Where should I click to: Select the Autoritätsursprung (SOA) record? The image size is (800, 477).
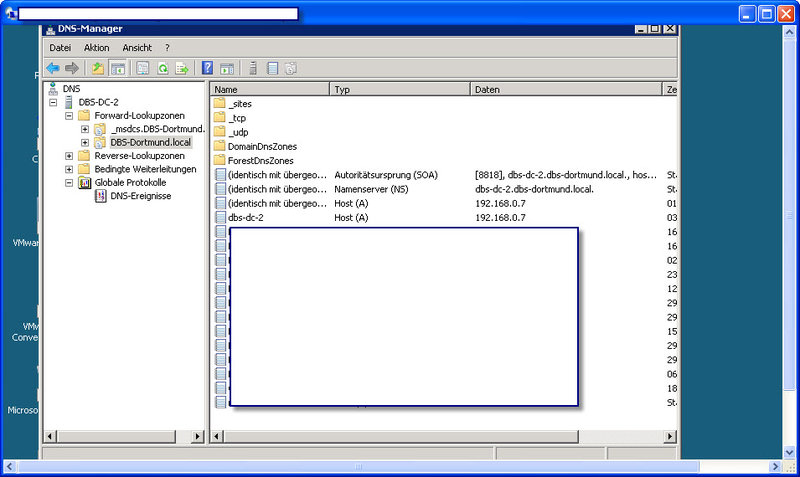[386, 175]
